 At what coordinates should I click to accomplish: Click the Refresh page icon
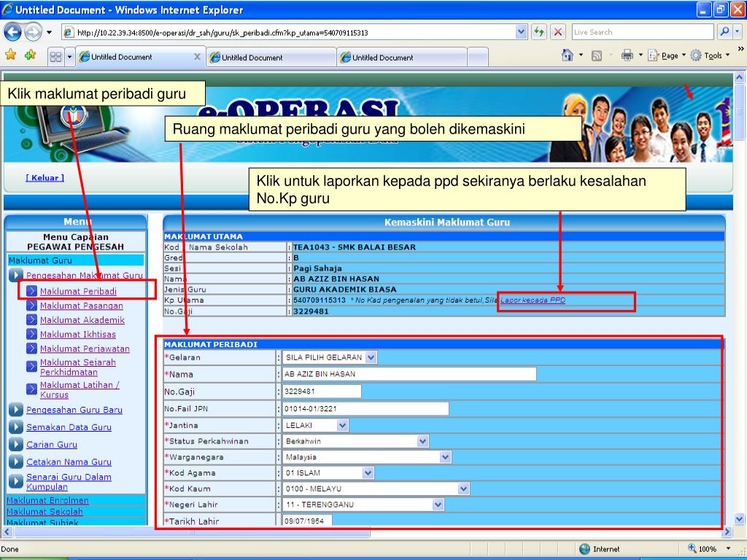[539, 32]
